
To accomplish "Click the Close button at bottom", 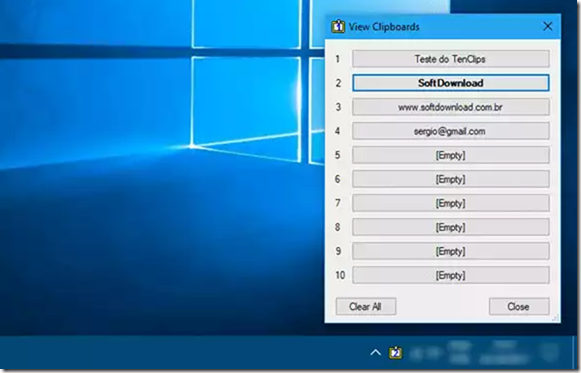I will click(519, 306).
